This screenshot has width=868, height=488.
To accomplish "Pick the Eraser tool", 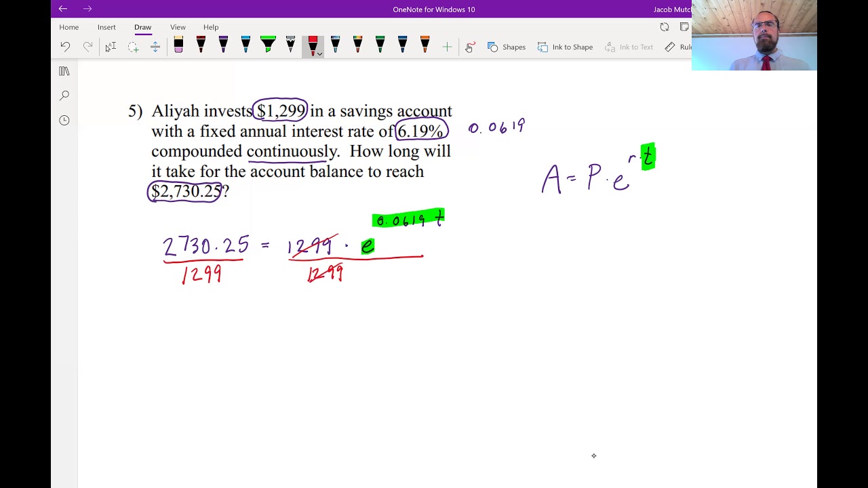I will [178, 45].
